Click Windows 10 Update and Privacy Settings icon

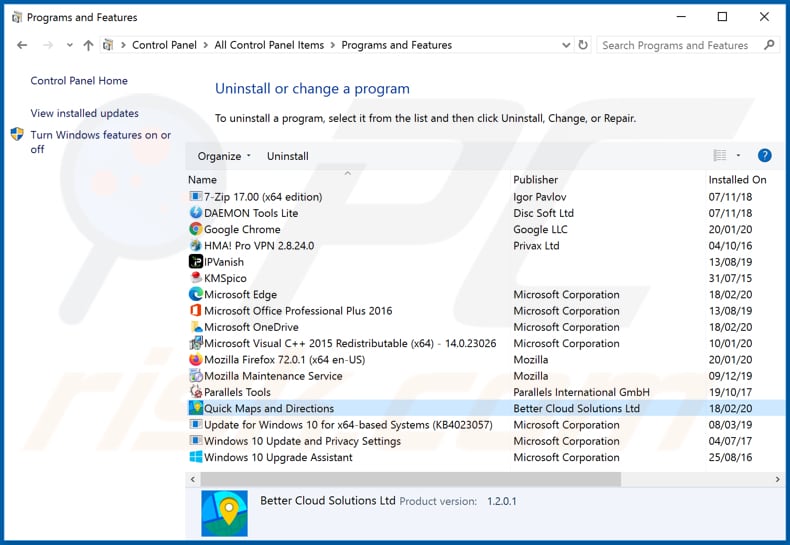(x=195, y=440)
